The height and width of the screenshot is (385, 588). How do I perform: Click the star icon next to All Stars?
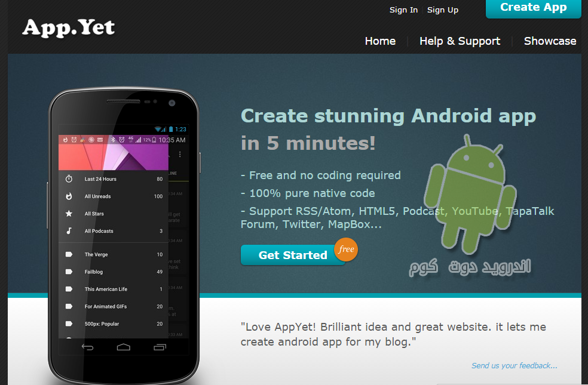tap(69, 214)
